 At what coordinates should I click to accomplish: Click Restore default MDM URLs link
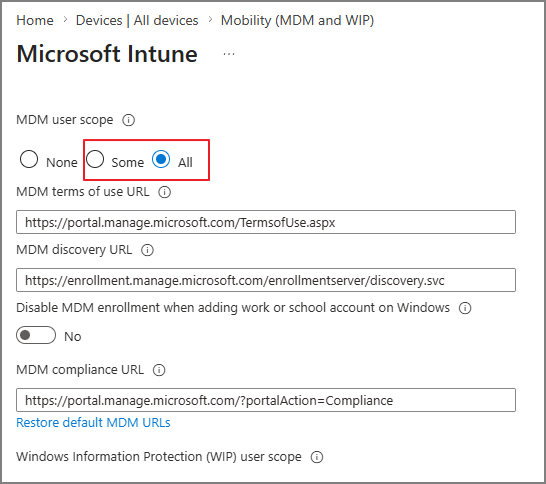pos(93,422)
